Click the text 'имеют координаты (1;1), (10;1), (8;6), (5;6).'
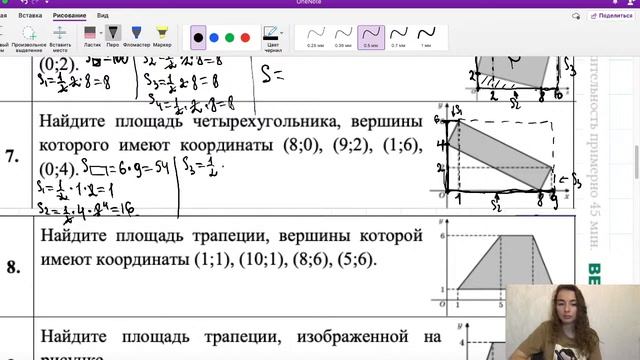Viewport: 640px width, 360px height. pyautogui.click(x=209, y=260)
